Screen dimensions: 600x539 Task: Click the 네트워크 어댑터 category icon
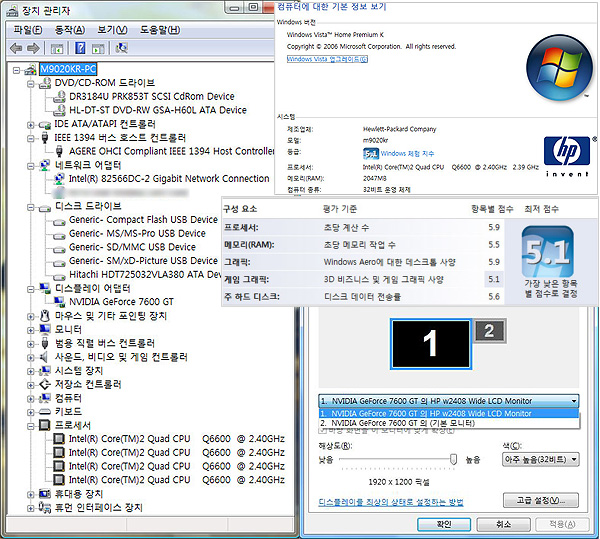(45, 165)
